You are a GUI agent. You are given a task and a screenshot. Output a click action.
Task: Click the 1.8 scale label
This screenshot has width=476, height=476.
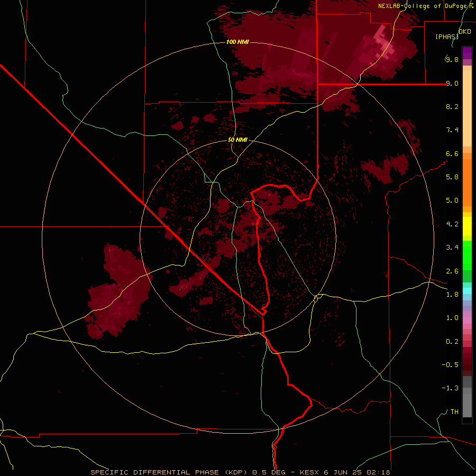[x=452, y=295]
